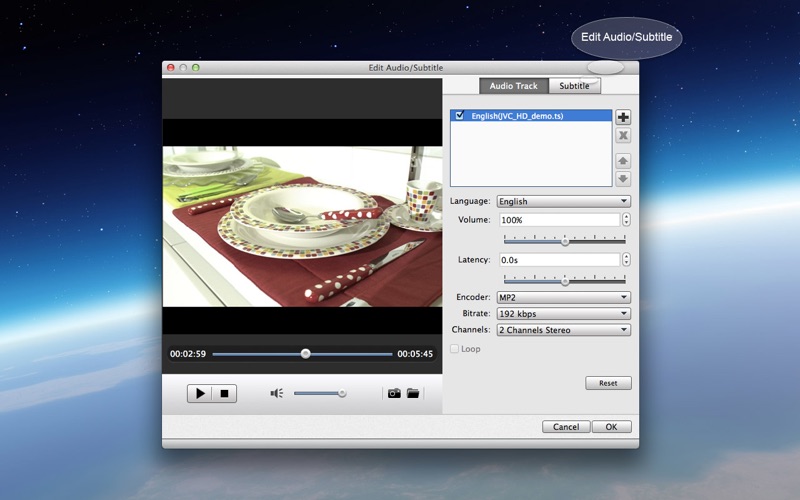This screenshot has width=800, height=500.
Task: Select the Audio Track tab
Action: (513, 86)
